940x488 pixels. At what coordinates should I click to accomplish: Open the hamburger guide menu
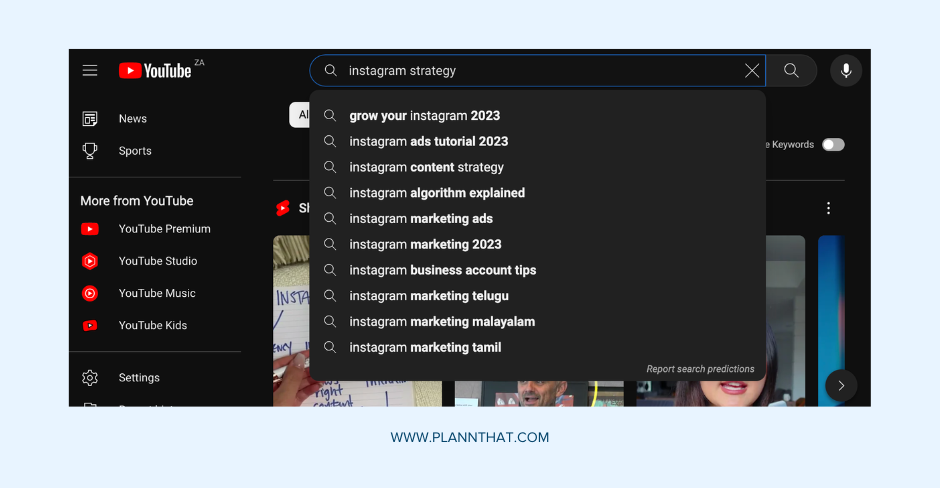point(90,70)
